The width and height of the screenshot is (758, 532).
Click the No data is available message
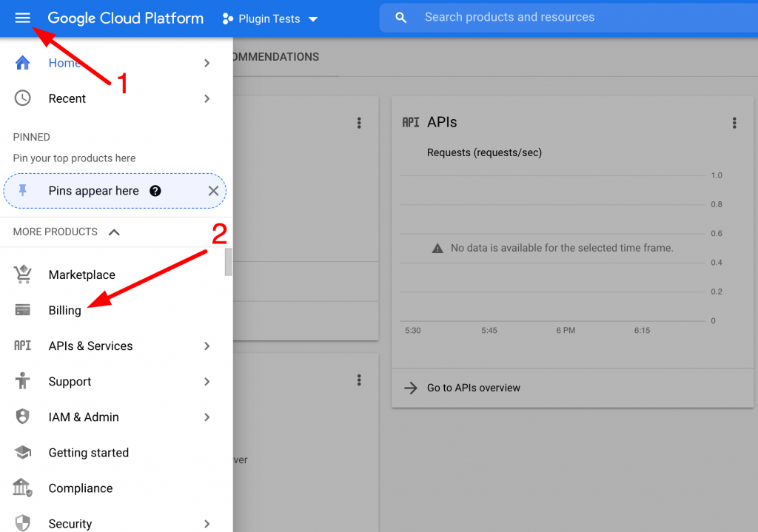[562, 248]
